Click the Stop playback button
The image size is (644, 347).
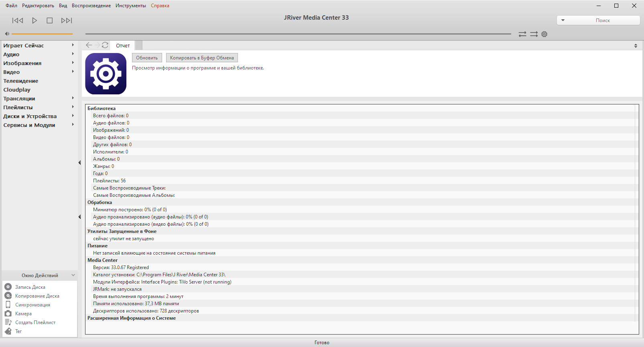click(x=50, y=20)
